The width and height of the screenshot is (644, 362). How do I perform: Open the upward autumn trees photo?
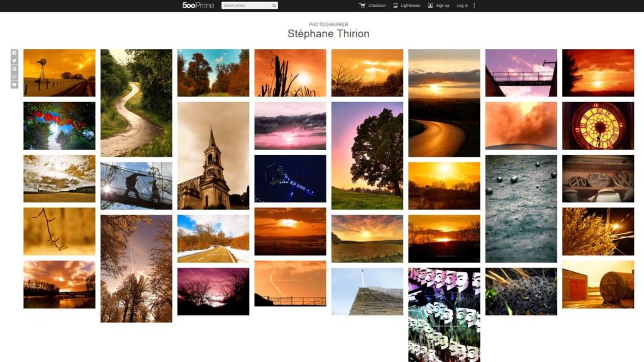click(x=136, y=268)
